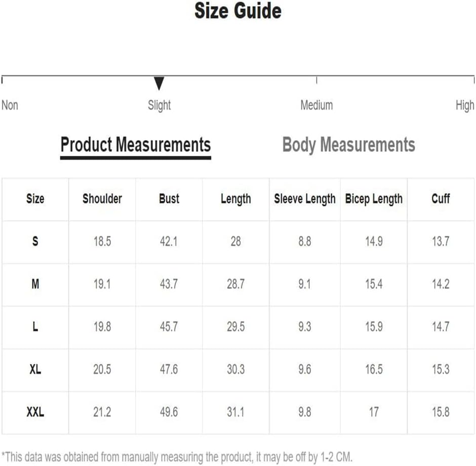Select the Sleeve Length column header
Image resolution: width=476 pixels, height=466 pixels.
pos(305,199)
